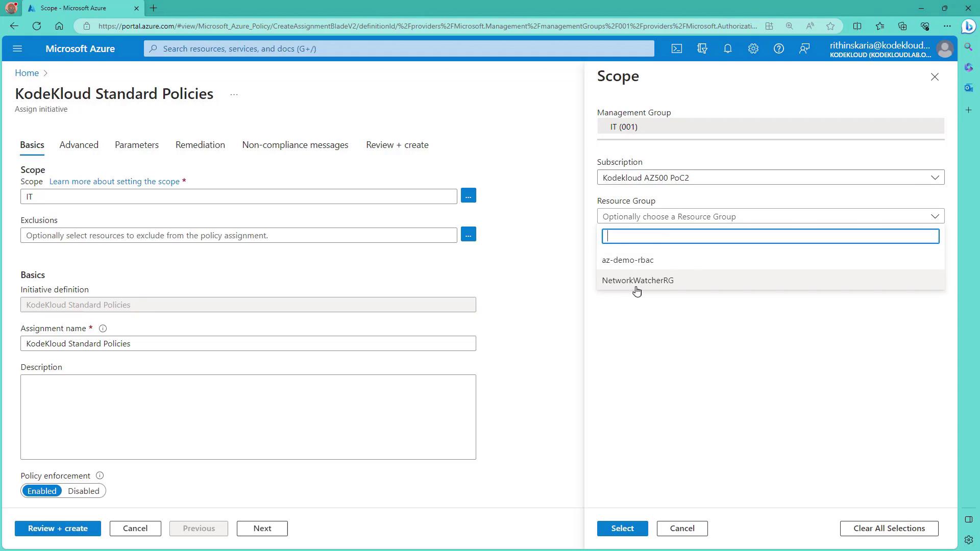Go to the Remediation tab
The image size is (980, 551).
(x=200, y=145)
